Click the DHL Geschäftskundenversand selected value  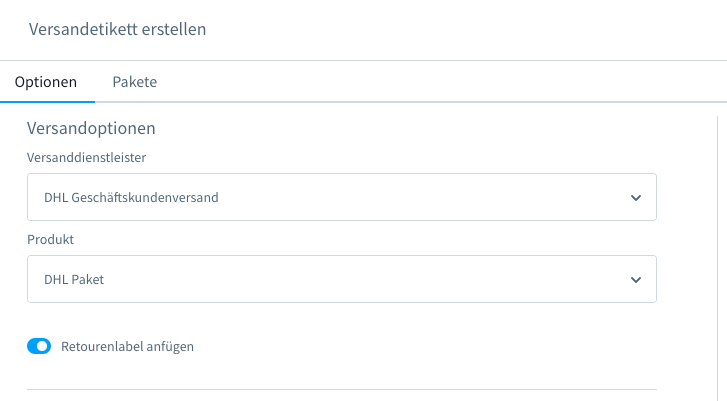point(131,198)
